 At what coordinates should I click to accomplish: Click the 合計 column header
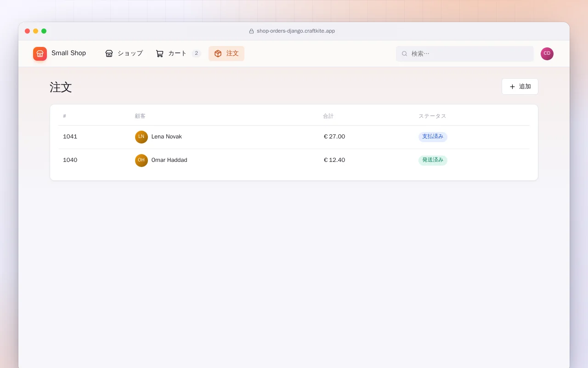(328, 116)
